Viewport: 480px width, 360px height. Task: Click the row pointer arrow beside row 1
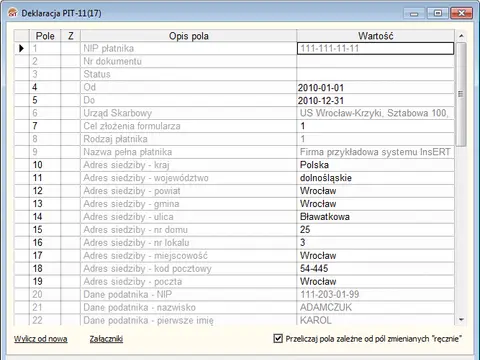pos(21,48)
